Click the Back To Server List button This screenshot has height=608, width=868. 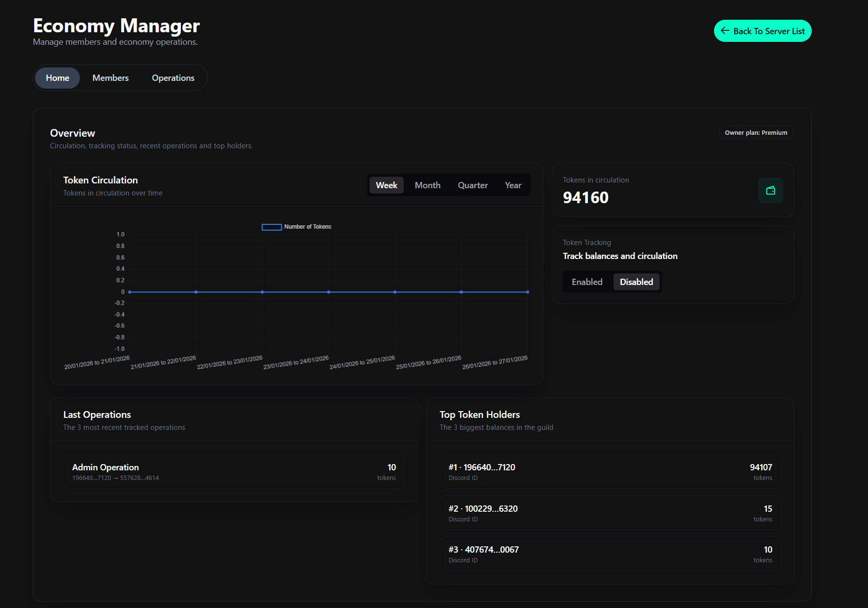click(762, 31)
